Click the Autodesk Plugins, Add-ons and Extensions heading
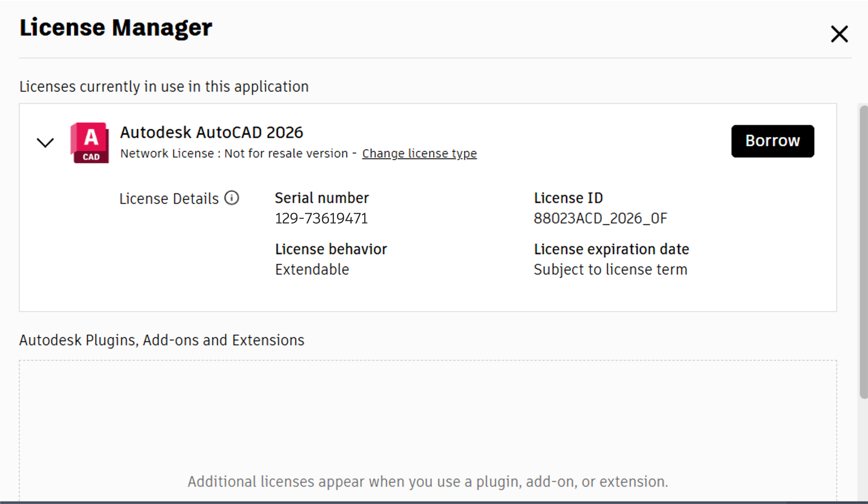The width and height of the screenshot is (868, 504). point(162,340)
